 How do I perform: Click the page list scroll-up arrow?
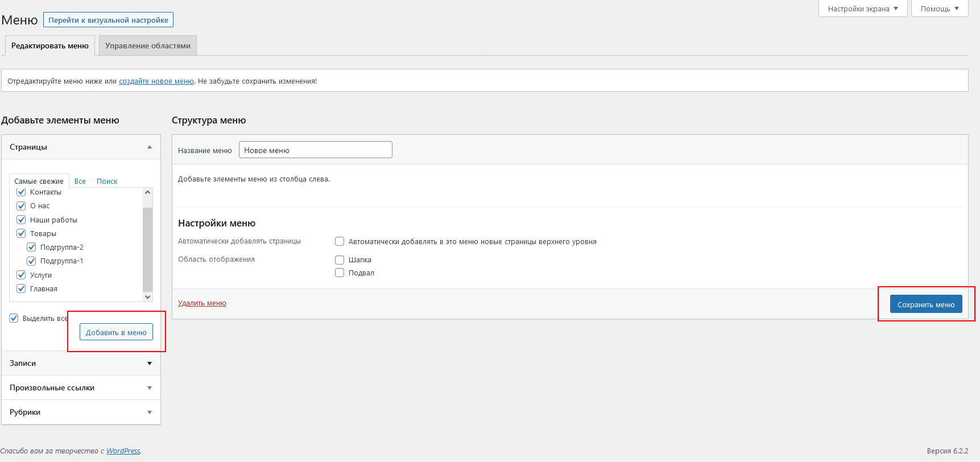coord(148,192)
